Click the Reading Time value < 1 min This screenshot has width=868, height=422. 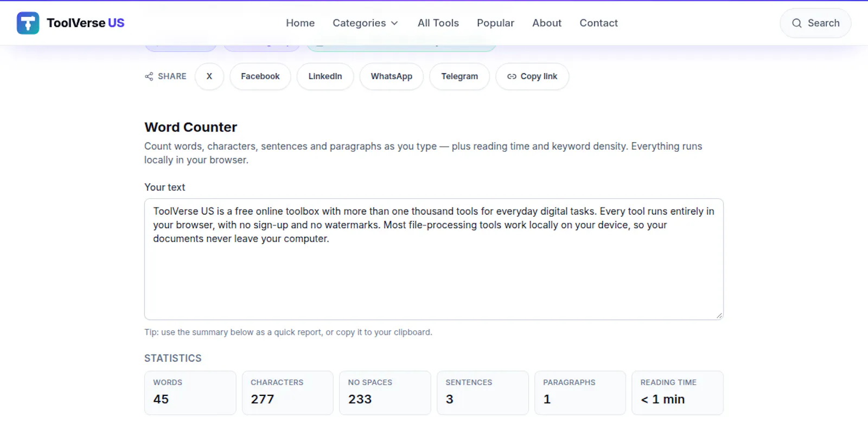pos(662,399)
